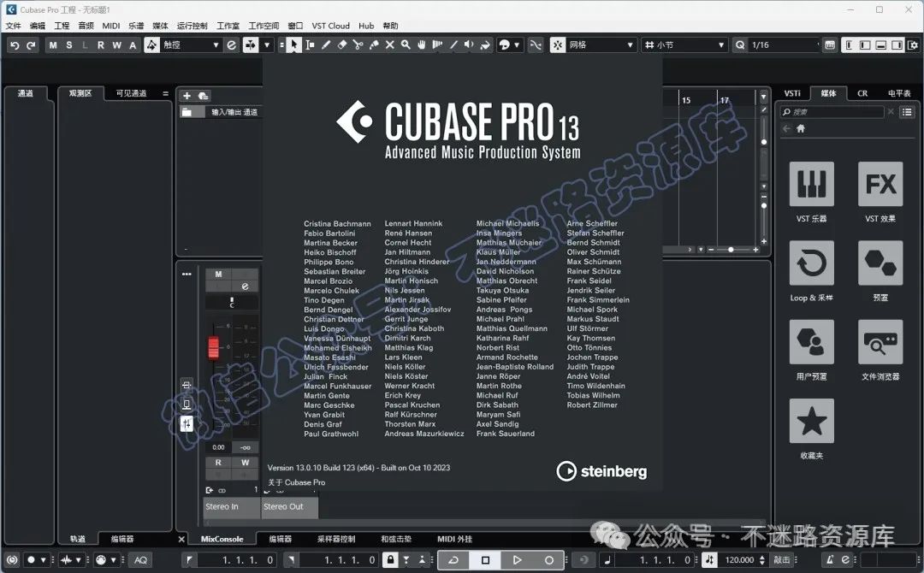924x573 pixels.
Task: Open the record mode dropdown in transport
Action: click(x=43, y=560)
